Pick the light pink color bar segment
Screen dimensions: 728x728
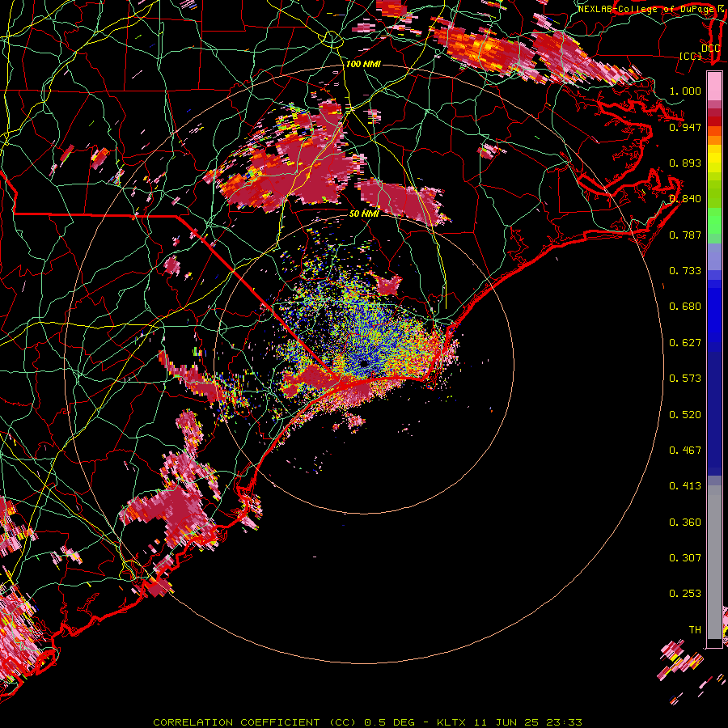(714, 86)
